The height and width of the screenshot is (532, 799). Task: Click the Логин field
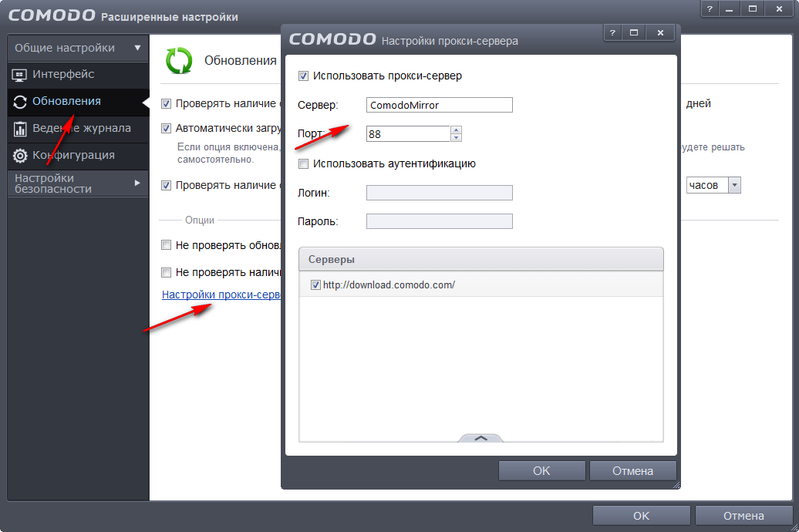[x=440, y=193]
